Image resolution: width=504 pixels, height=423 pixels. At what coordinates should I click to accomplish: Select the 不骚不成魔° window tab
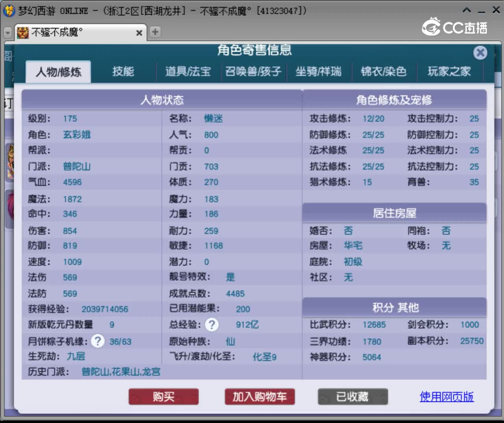pyautogui.click(x=81, y=32)
